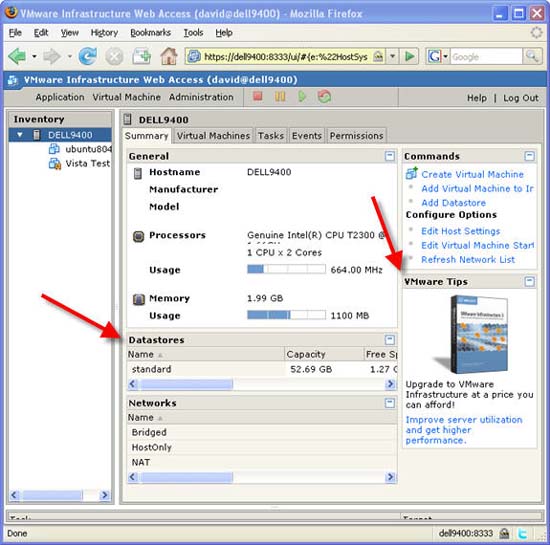This screenshot has width=550, height=545.
Task: Open the Firefox View menu
Action: [x=69, y=33]
